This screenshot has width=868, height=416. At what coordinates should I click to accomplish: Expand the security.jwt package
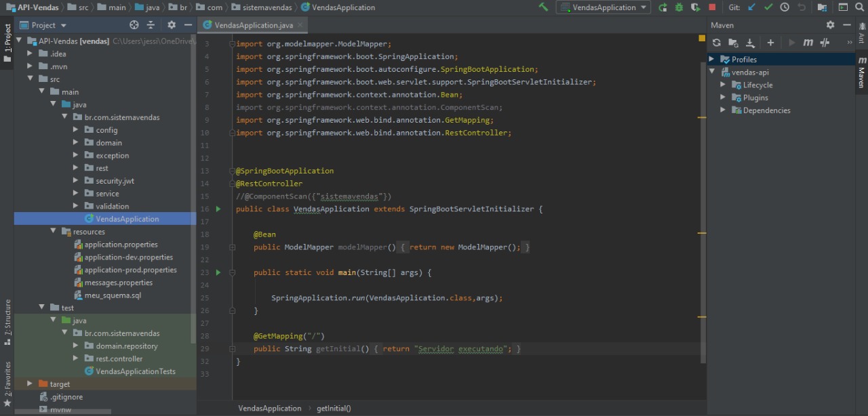(76, 181)
